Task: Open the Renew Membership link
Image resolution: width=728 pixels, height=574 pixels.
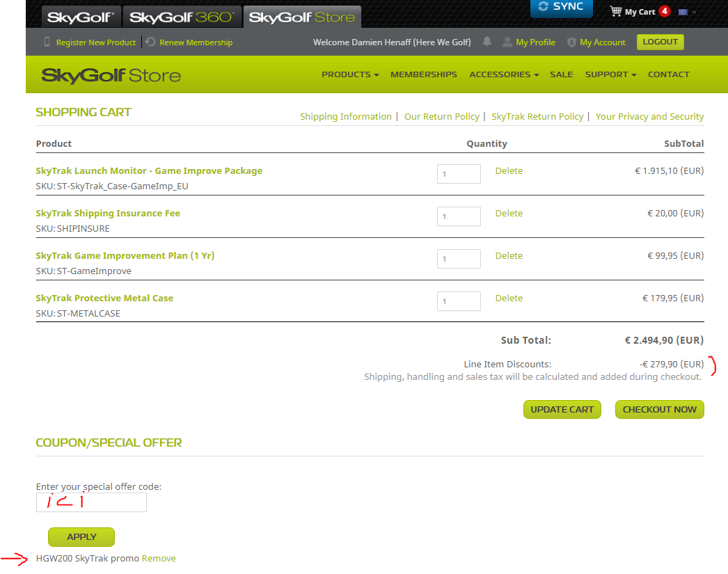Action: pyautogui.click(x=196, y=42)
